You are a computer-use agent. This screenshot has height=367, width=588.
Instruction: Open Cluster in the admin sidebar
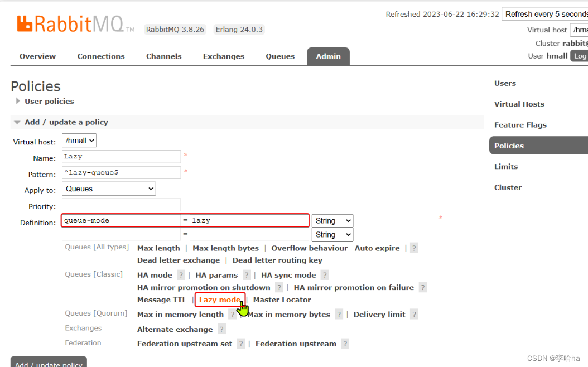(508, 187)
